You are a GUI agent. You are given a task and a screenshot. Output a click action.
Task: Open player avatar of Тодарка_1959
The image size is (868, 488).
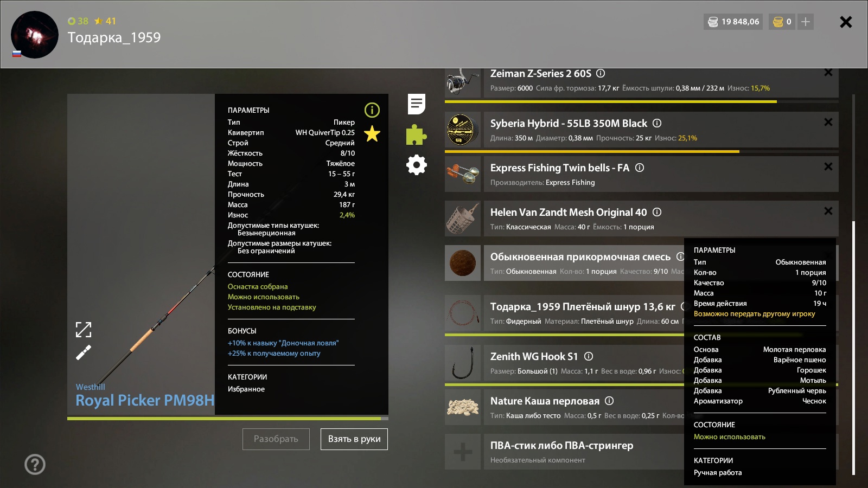point(35,35)
